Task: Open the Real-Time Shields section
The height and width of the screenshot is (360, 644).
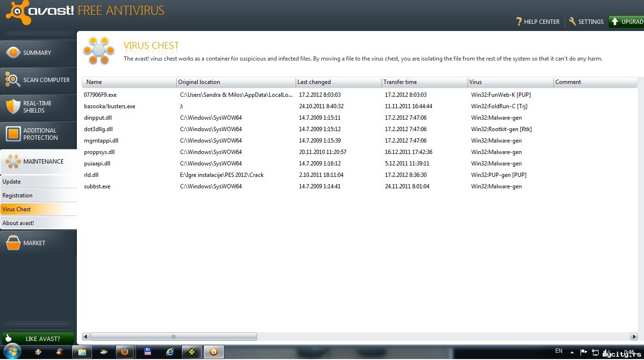Action: [x=38, y=107]
